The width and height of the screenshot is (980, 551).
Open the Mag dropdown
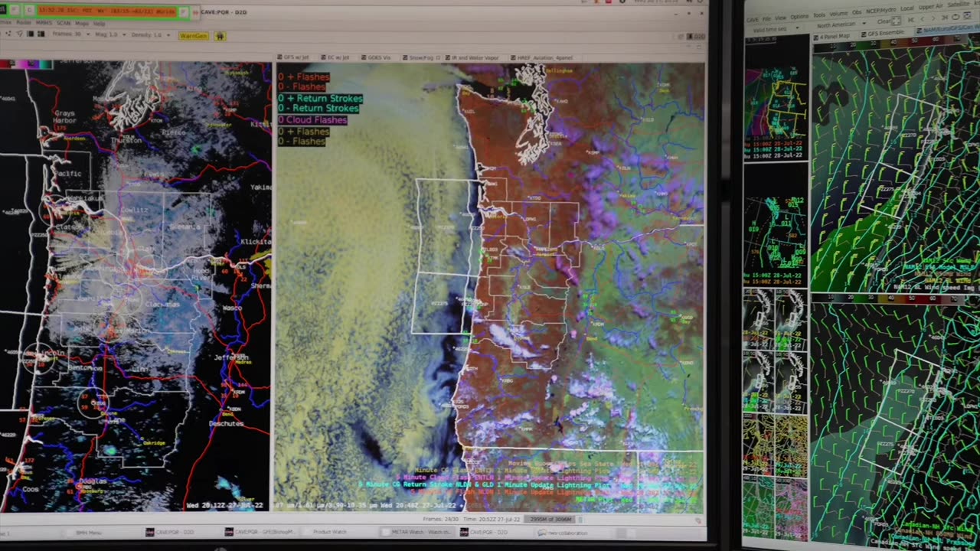tap(110, 34)
